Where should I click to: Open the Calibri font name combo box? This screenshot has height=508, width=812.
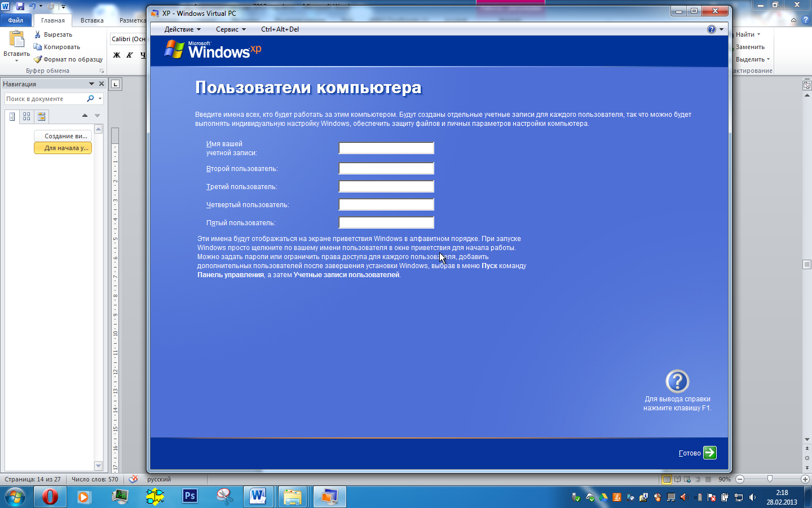[128, 39]
